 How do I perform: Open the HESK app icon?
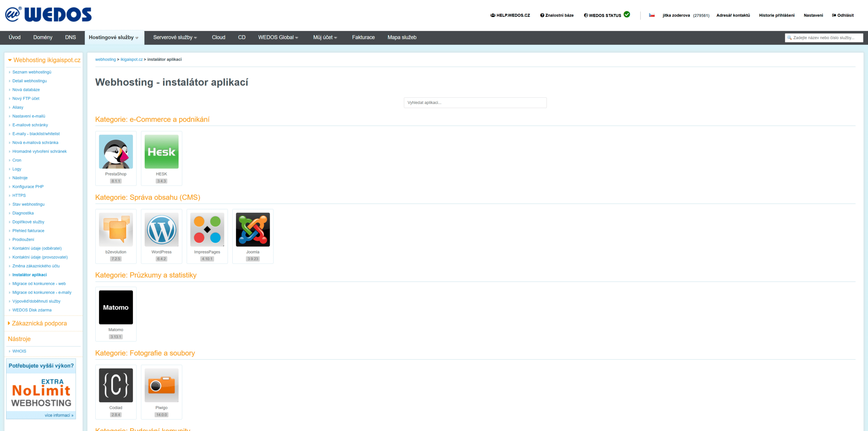[161, 152]
